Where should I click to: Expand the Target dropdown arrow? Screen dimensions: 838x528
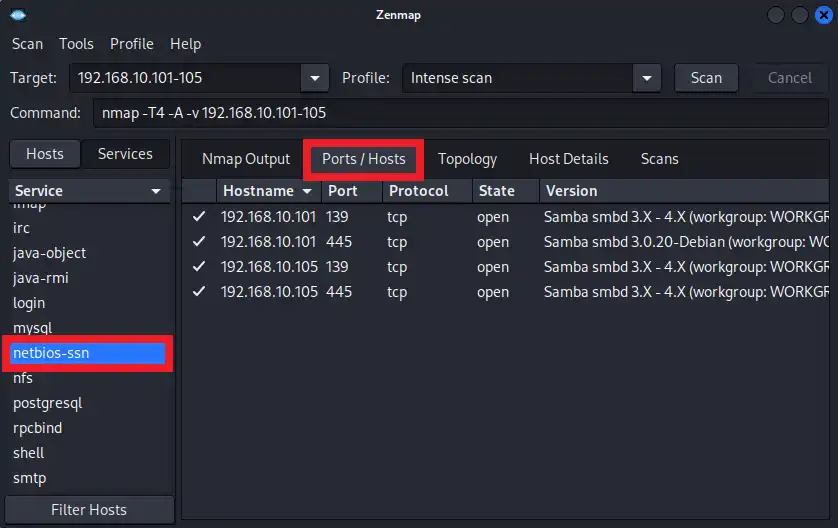click(315, 78)
